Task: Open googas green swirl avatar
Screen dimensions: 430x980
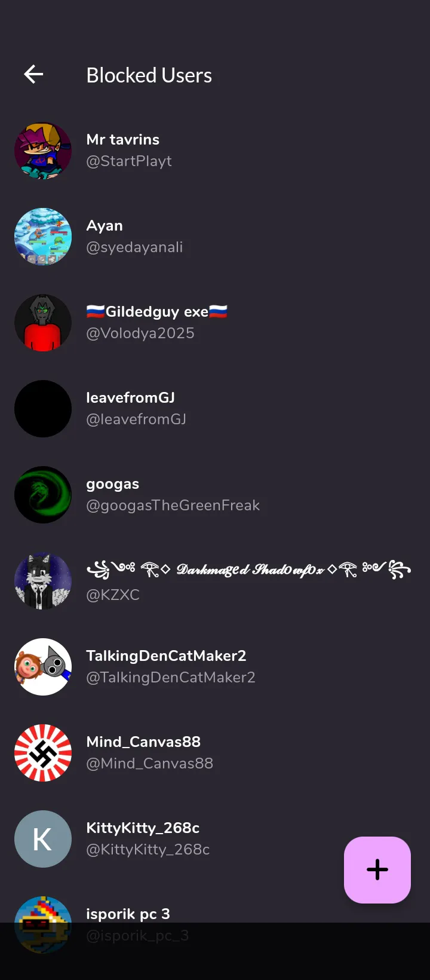Action: tap(43, 495)
